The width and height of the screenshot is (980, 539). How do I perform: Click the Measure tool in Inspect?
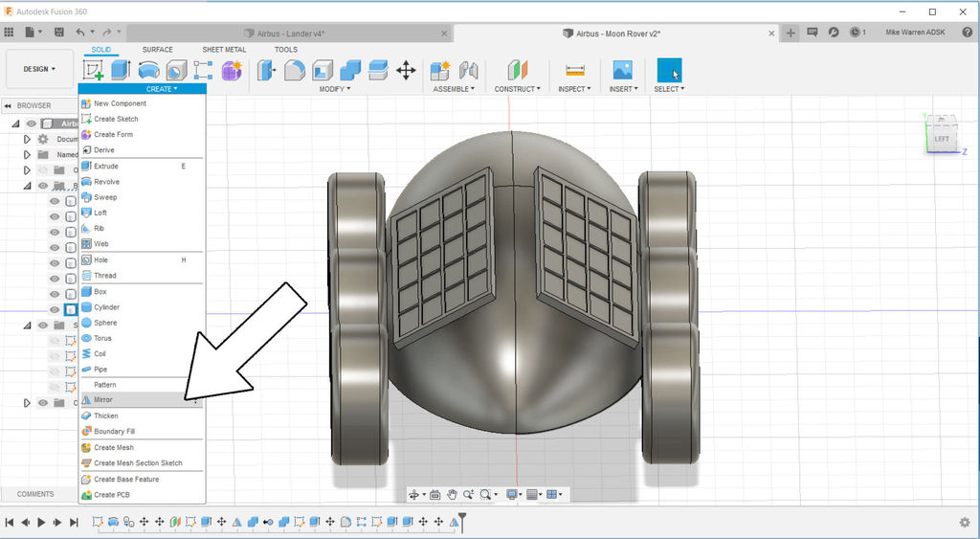[x=574, y=70]
